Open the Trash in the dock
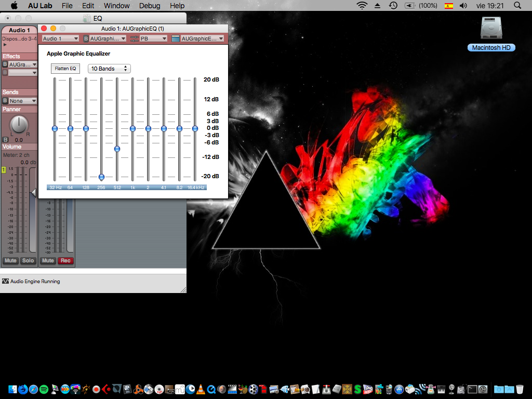 click(520, 389)
